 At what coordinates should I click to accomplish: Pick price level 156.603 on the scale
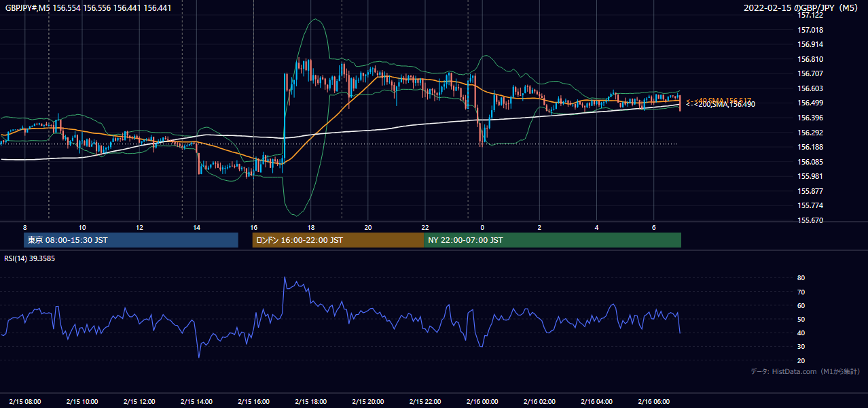810,88
